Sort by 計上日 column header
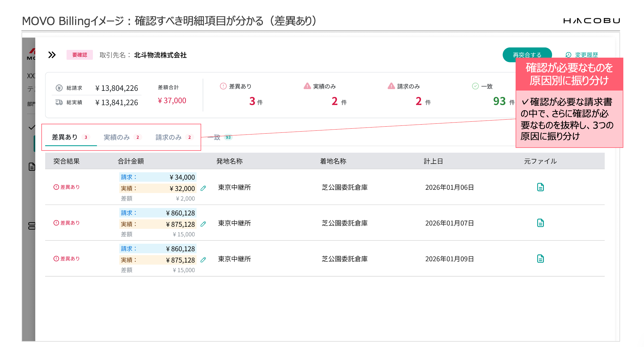 [433, 161]
